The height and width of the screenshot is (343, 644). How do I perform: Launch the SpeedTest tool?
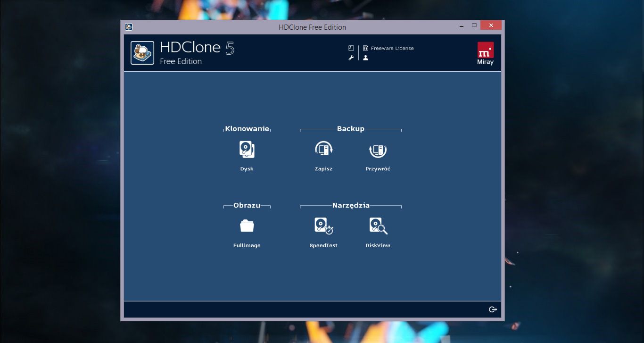[x=324, y=226]
